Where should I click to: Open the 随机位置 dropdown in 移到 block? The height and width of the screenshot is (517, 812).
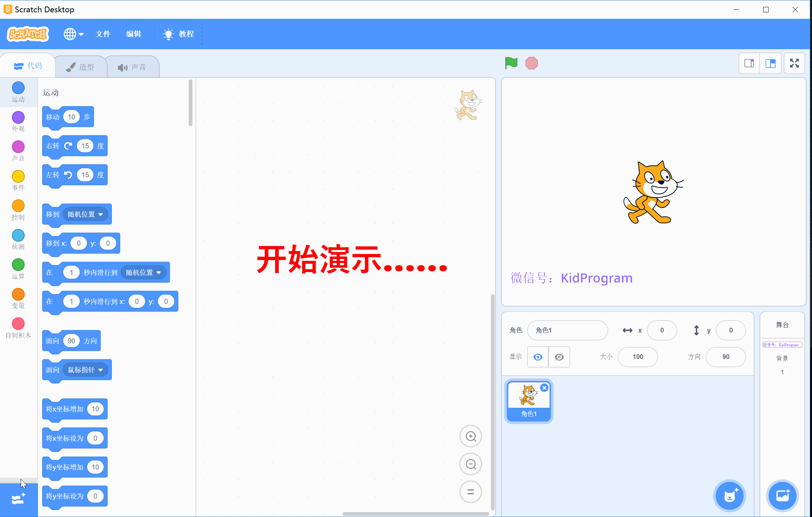click(x=85, y=215)
